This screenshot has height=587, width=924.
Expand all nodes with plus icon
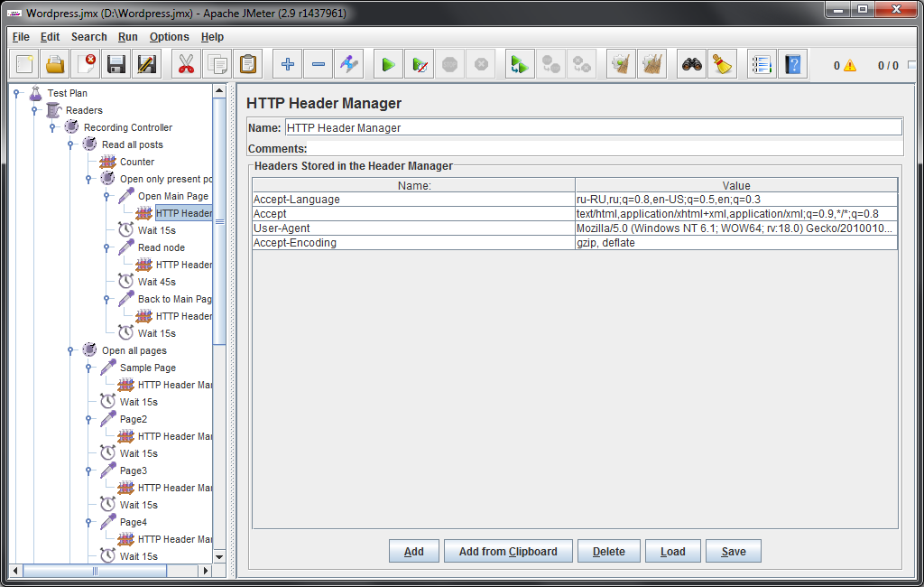coord(288,64)
